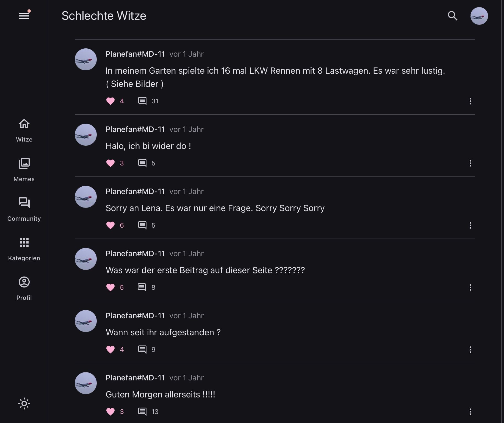Image resolution: width=504 pixels, height=423 pixels.
Task: Go to the Witze home section
Action: [24, 130]
